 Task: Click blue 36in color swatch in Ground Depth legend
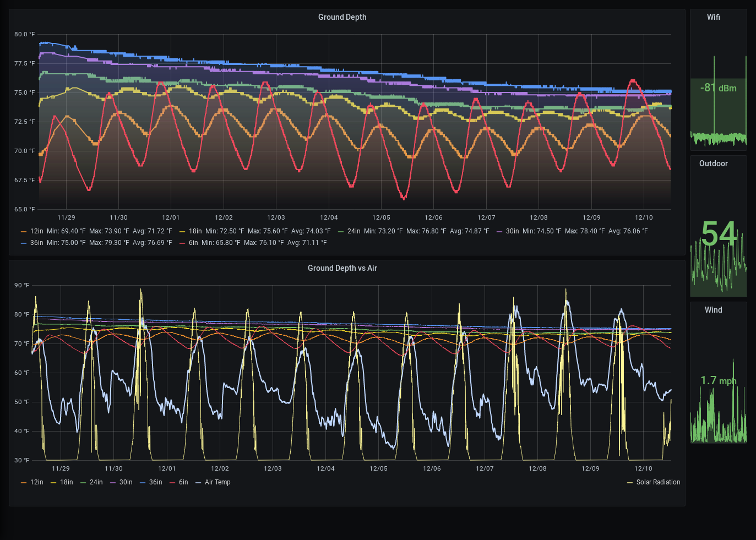[x=24, y=243]
